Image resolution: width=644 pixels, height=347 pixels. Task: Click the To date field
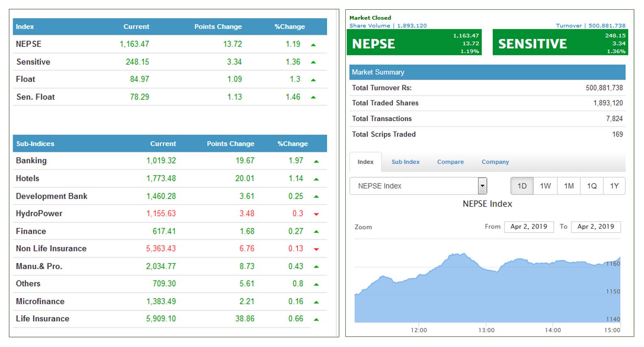(596, 227)
